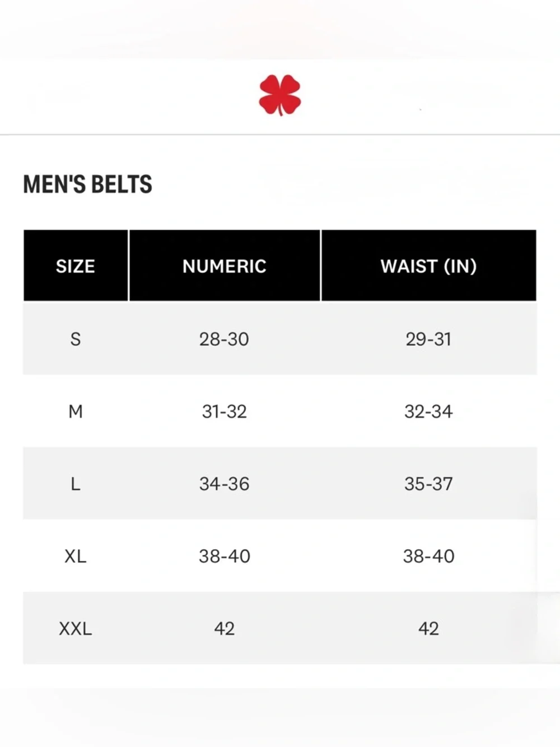
Task: Click waist value 38-40 under WAIST
Action: pyautogui.click(x=428, y=556)
